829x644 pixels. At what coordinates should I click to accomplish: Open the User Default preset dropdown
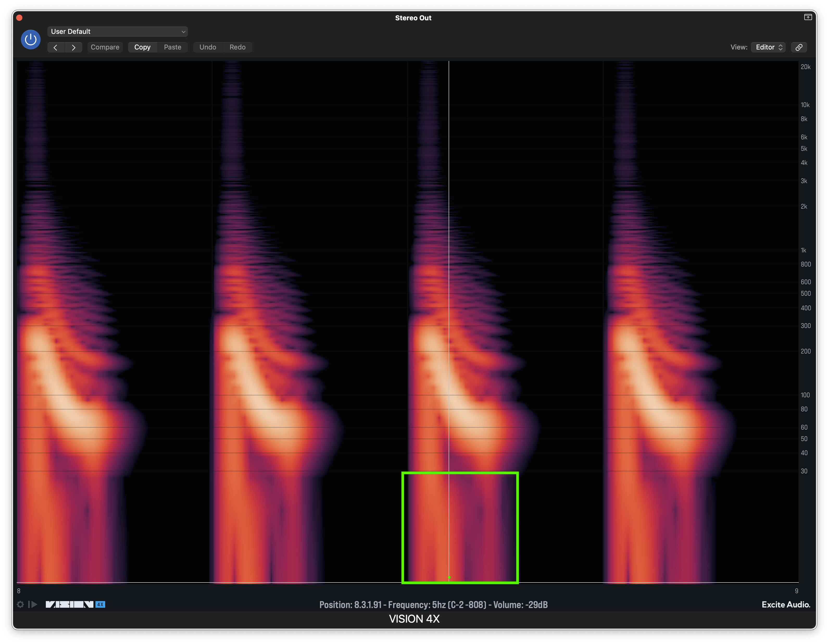click(x=118, y=32)
